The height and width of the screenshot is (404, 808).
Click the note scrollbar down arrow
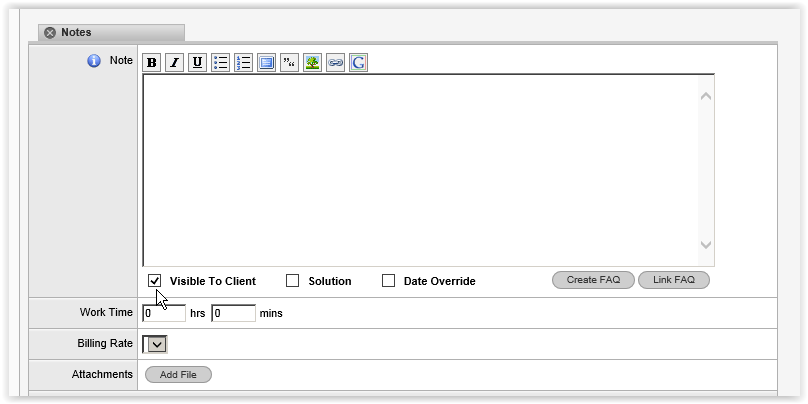pos(706,244)
